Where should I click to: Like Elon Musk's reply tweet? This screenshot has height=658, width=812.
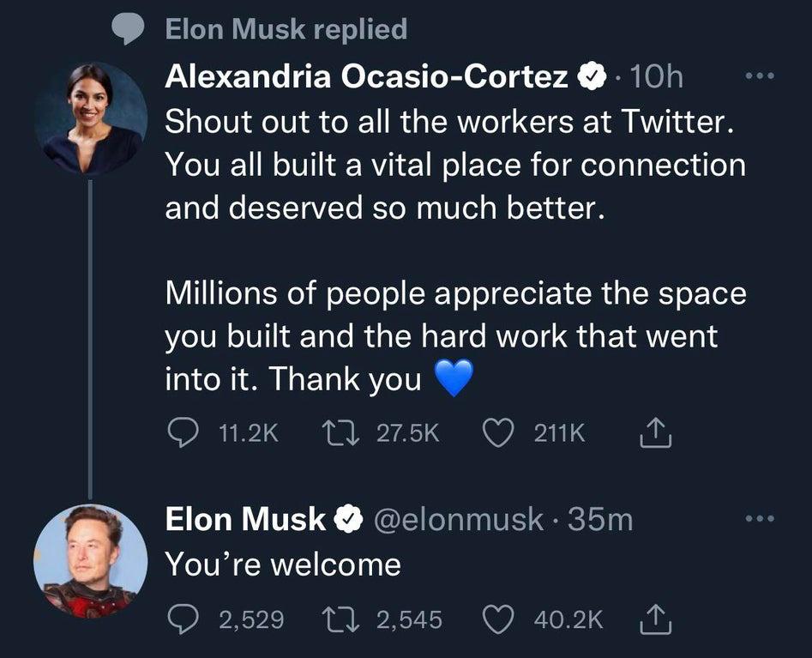point(498,619)
